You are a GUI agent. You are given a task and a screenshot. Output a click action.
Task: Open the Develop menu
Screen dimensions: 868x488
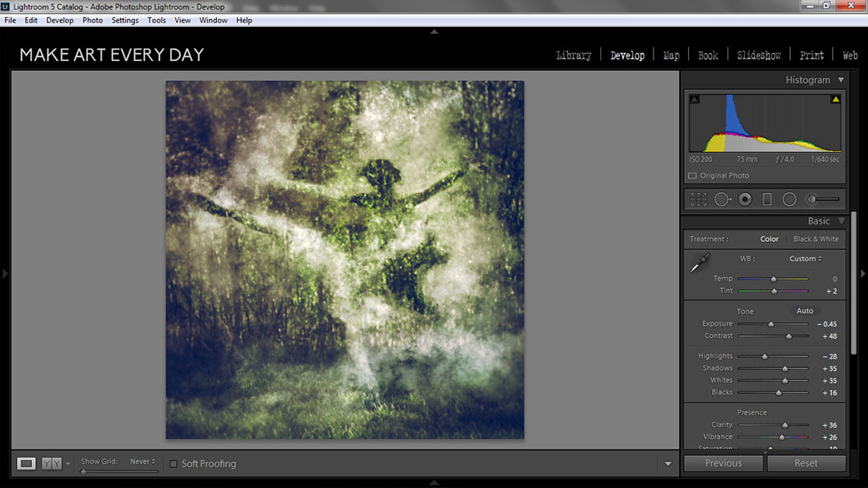59,20
